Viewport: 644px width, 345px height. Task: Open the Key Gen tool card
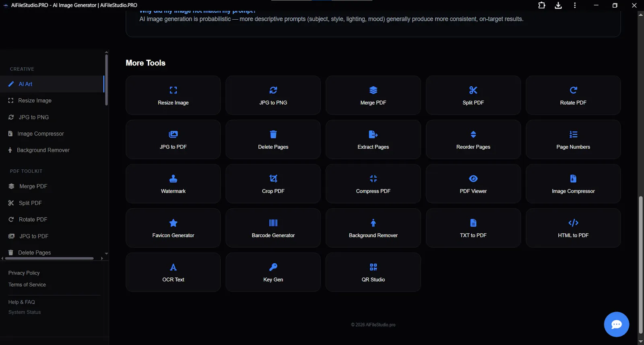click(x=273, y=272)
